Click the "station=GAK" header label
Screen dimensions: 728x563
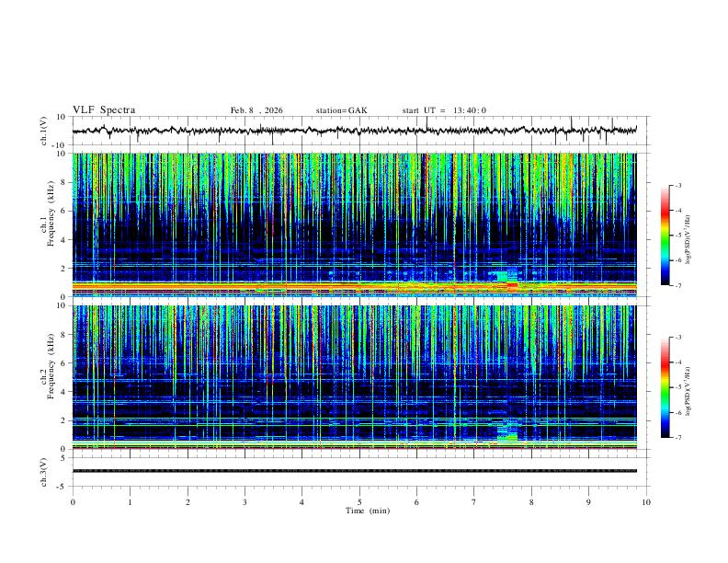click(x=341, y=110)
